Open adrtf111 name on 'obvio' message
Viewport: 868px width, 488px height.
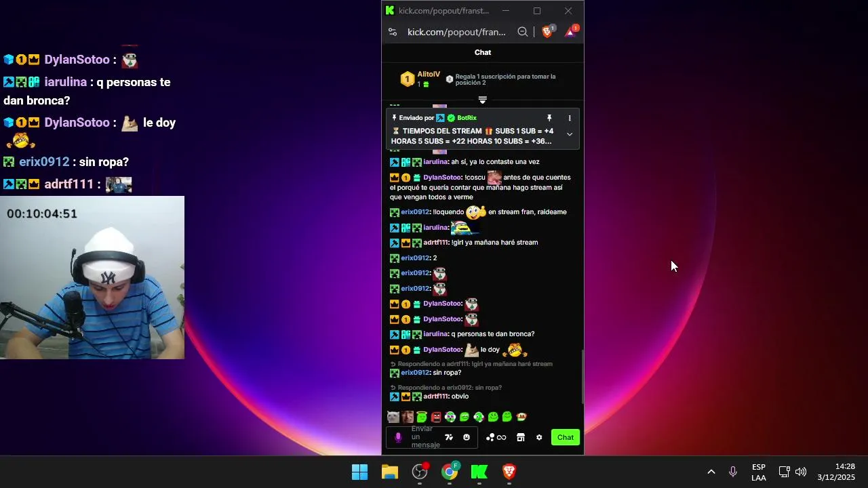click(436, 396)
